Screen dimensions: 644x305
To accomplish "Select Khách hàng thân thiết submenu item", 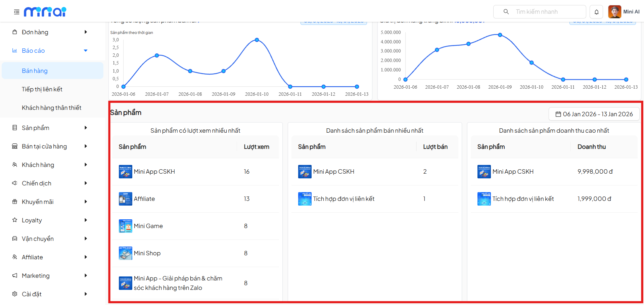I will click(51, 108).
